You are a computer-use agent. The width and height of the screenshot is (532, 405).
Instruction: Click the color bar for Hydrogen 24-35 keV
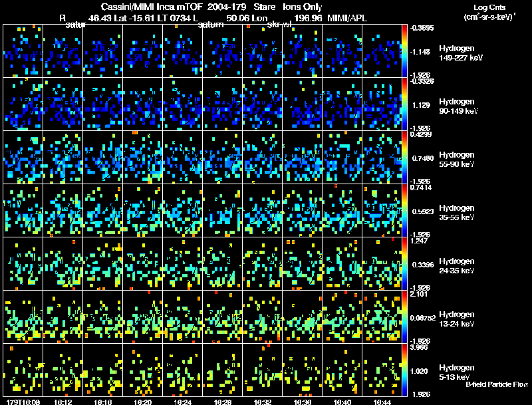(x=404, y=263)
